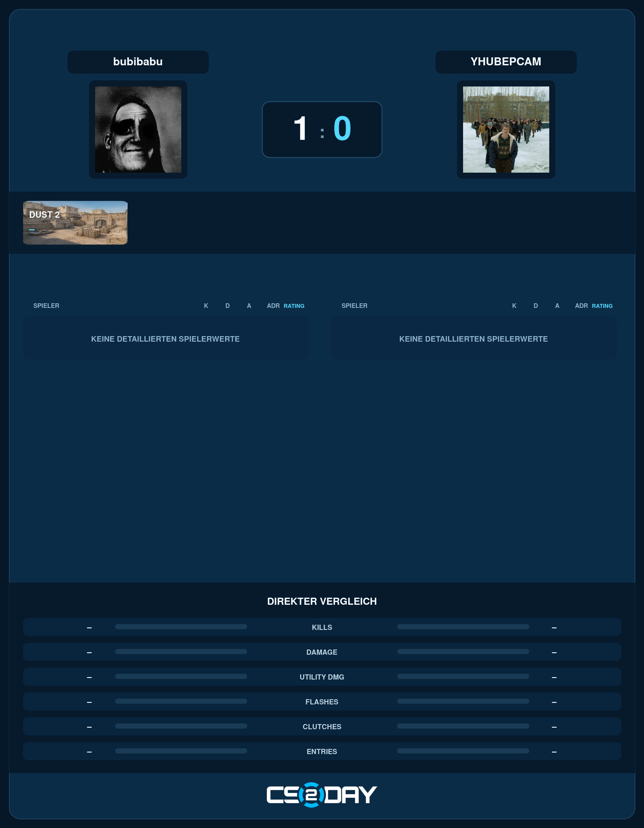This screenshot has width=644, height=828.
Task: Open the YHUBEPCAM team avatar image
Action: tap(506, 129)
